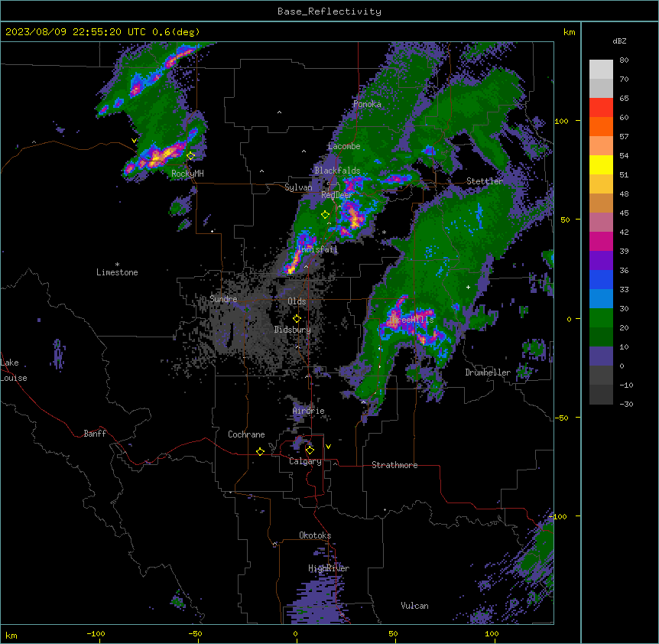
Task: Click the Didsbury town label
Action: click(x=293, y=330)
